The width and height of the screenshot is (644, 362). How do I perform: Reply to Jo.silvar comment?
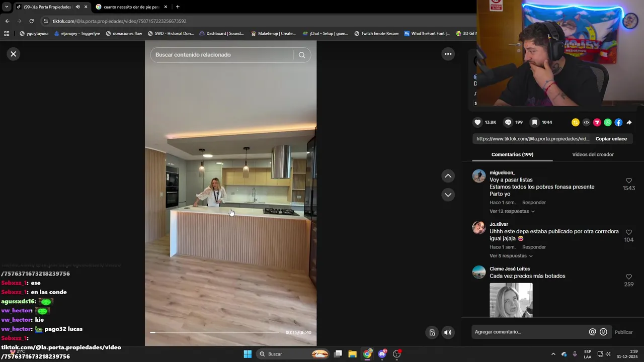(x=534, y=247)
